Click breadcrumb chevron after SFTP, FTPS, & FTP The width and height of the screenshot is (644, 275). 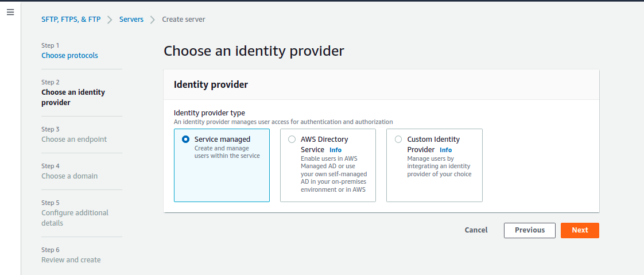(x=110, y=20)
